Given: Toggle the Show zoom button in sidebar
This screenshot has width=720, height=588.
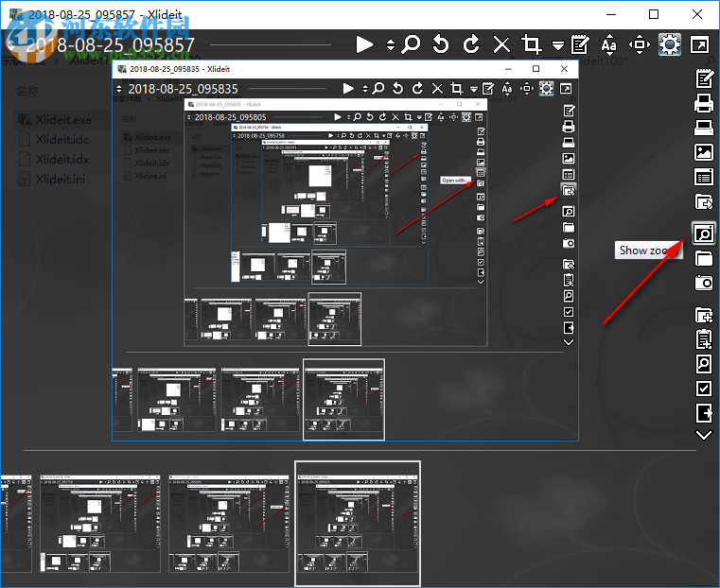Looking at the screenshot, I should click(x=704, y=233).
